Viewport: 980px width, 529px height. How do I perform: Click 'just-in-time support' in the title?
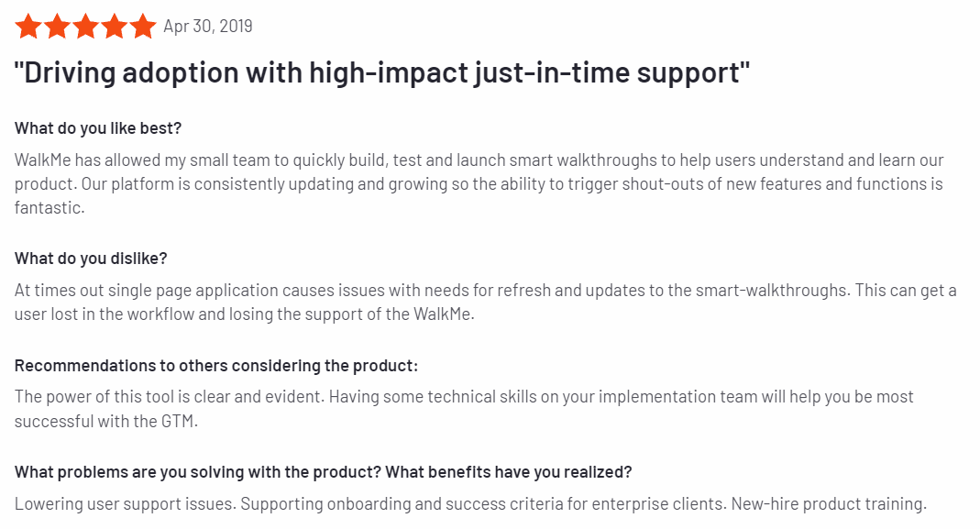coord(611,72)
